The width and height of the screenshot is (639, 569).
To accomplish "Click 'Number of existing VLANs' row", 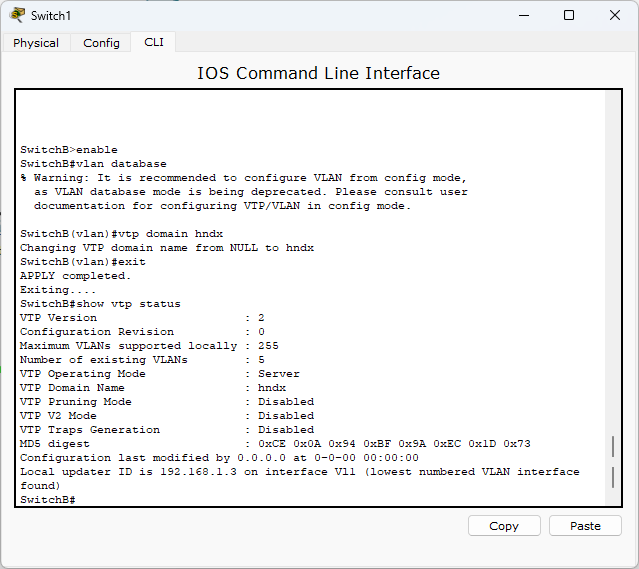I will [x=142, y=360].
